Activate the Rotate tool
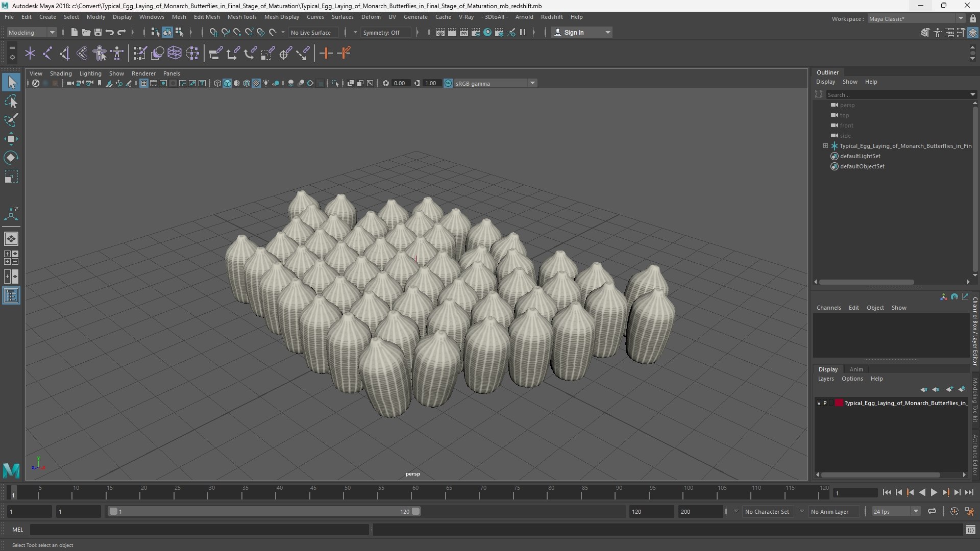 pos(11,158)
